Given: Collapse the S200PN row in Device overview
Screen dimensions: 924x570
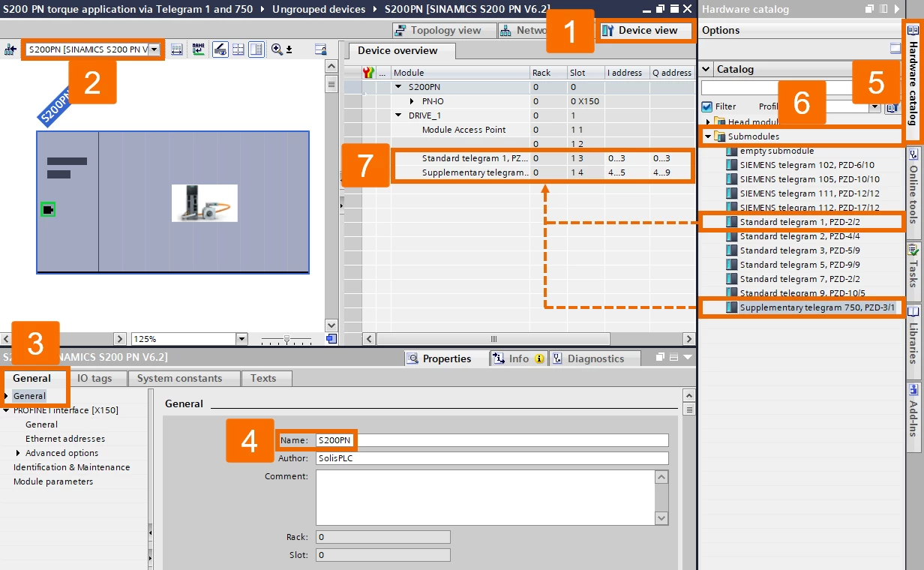Looking at the screenshot, I should pos(400,87).
